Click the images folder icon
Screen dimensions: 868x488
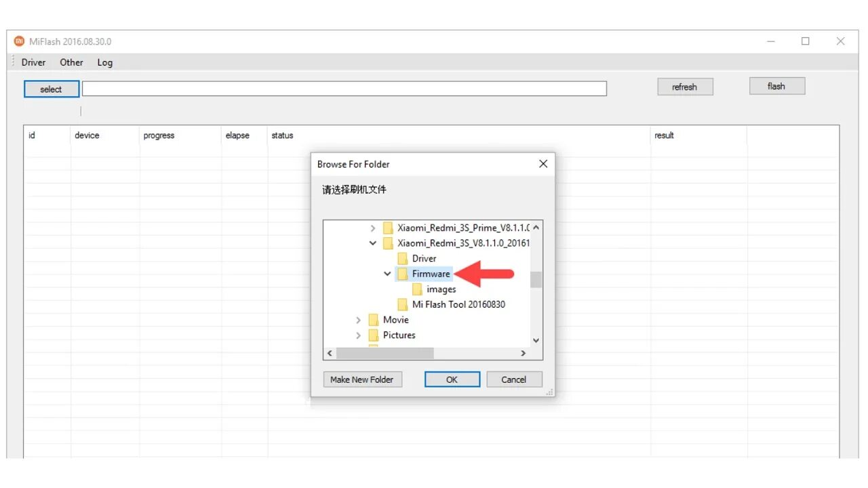417,289
